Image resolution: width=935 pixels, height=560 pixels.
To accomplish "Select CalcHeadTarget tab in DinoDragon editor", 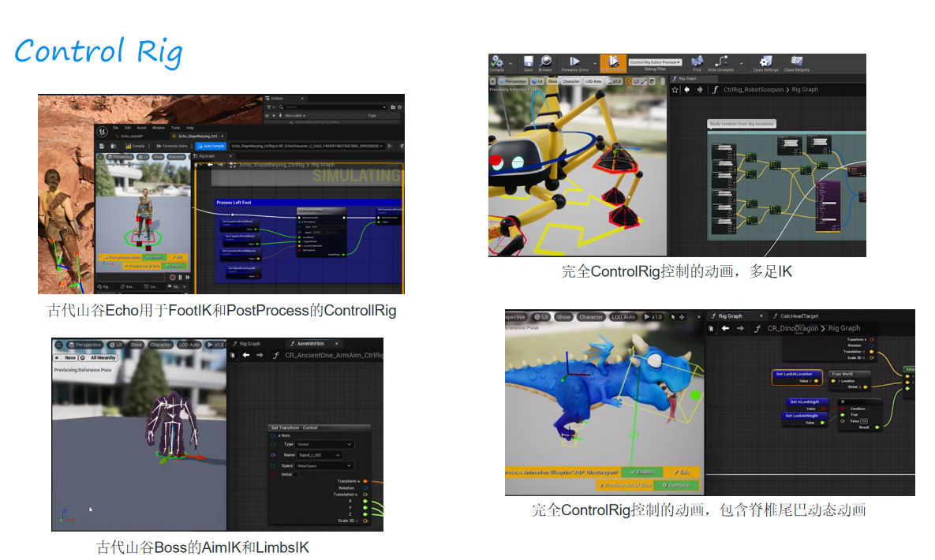I will 795,316.
